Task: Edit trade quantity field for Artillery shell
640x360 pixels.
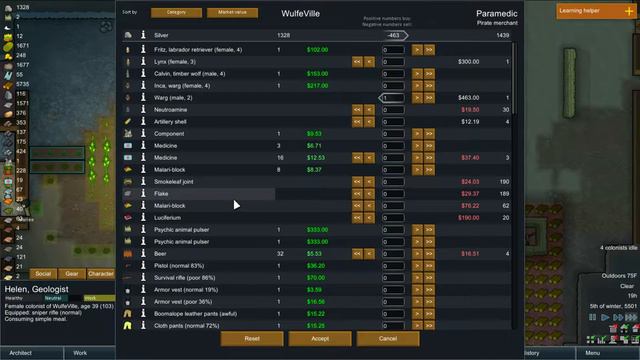Action: (393, 122)
